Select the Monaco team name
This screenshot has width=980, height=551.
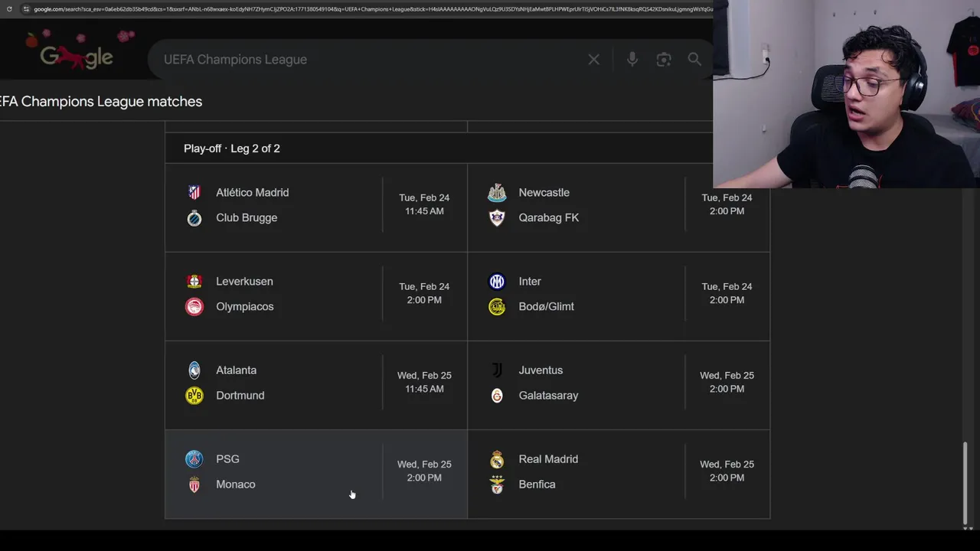pos(236,484)
